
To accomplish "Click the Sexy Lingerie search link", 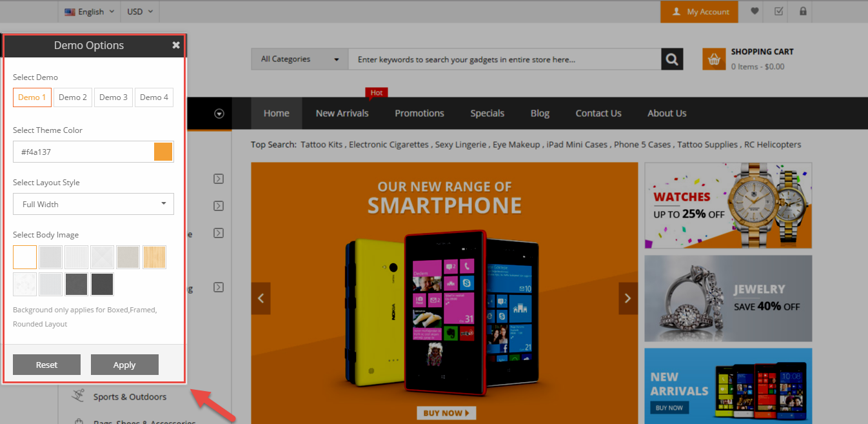I will click(x=460, y=145).
